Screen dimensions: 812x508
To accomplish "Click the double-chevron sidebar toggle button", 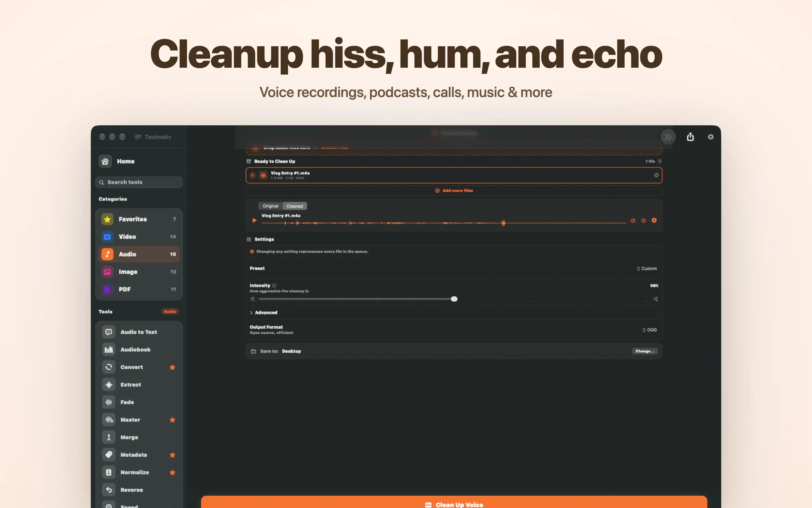I will 668,137.
